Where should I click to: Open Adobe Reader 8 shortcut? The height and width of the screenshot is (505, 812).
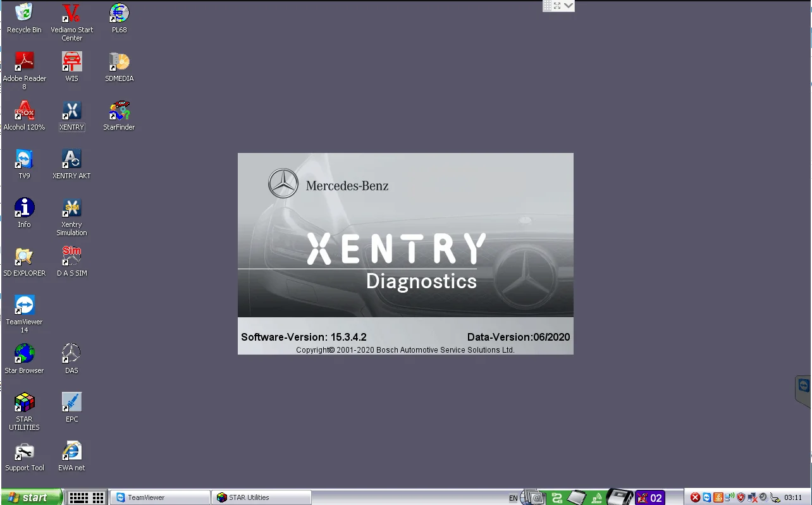point(24,71)
